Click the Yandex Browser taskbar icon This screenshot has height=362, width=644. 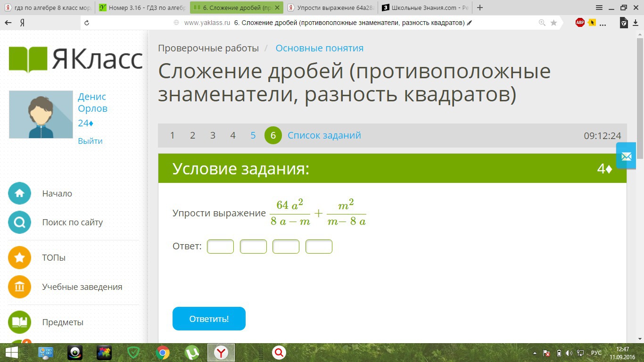coord(221,353)
